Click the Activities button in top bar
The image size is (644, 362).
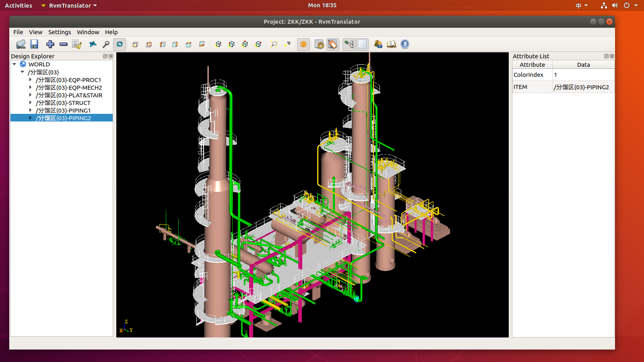coord(19,6)
